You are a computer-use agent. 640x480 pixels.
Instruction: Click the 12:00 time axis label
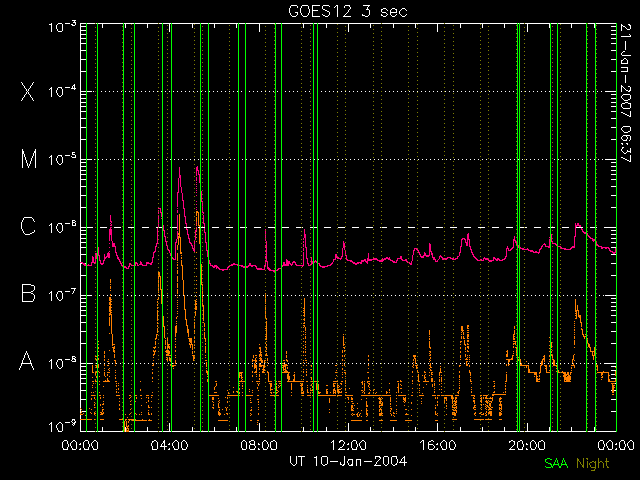(x=348, y=444)
